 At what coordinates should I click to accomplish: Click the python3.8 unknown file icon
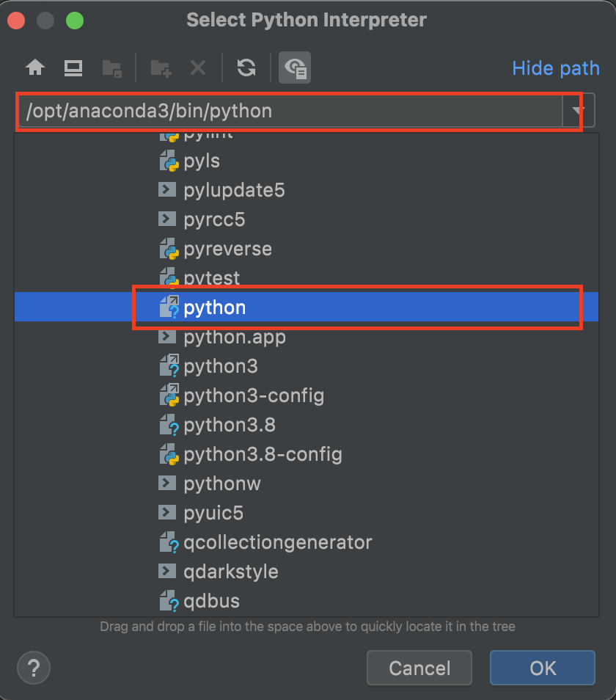169,425
